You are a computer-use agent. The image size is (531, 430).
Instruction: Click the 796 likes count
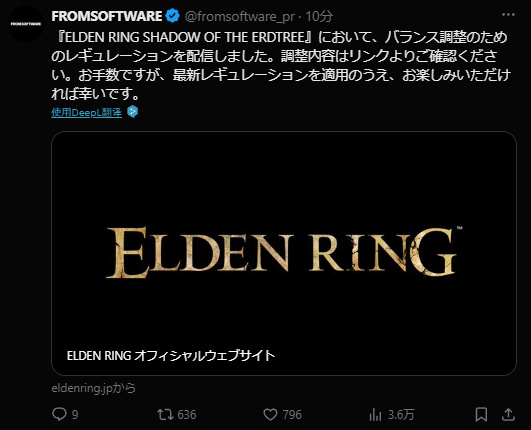click(292, 415)
